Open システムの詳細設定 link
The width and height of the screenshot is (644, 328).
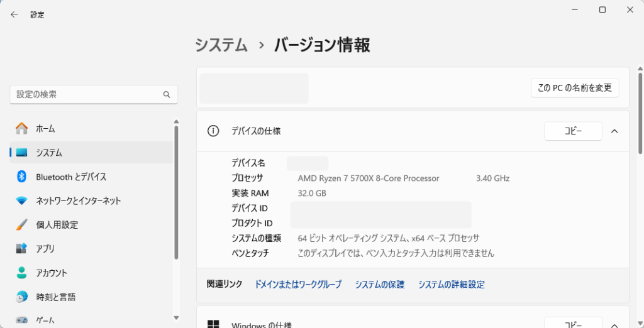(452, 284)
